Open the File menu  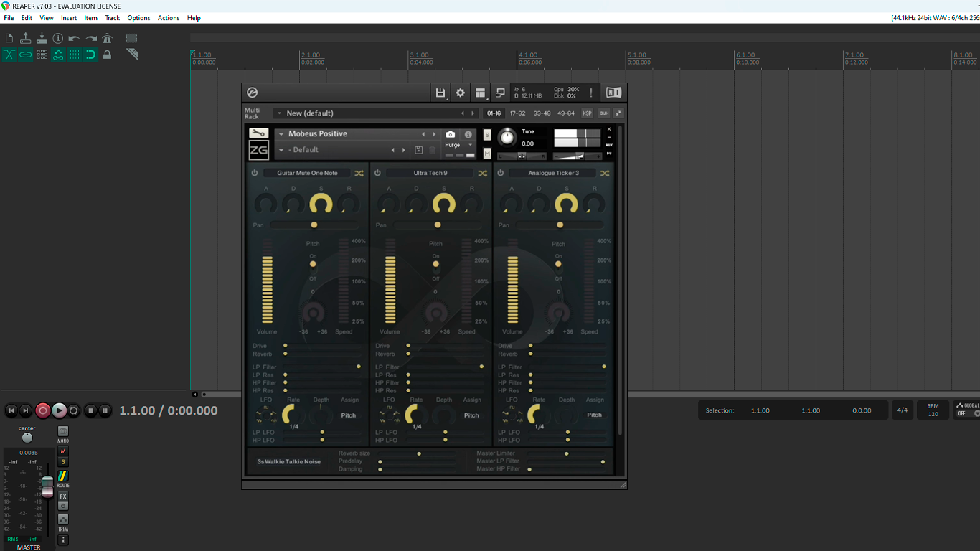[x=9, y=18]
